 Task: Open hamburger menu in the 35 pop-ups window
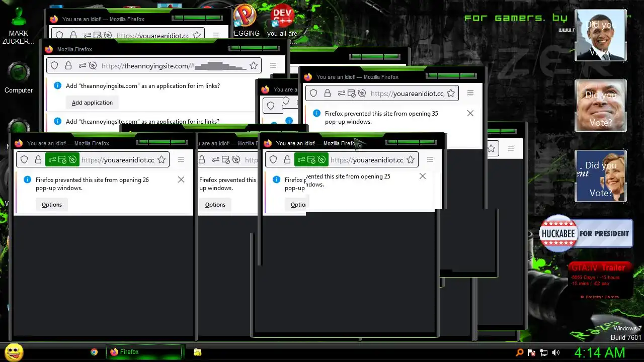pos(470,93)
